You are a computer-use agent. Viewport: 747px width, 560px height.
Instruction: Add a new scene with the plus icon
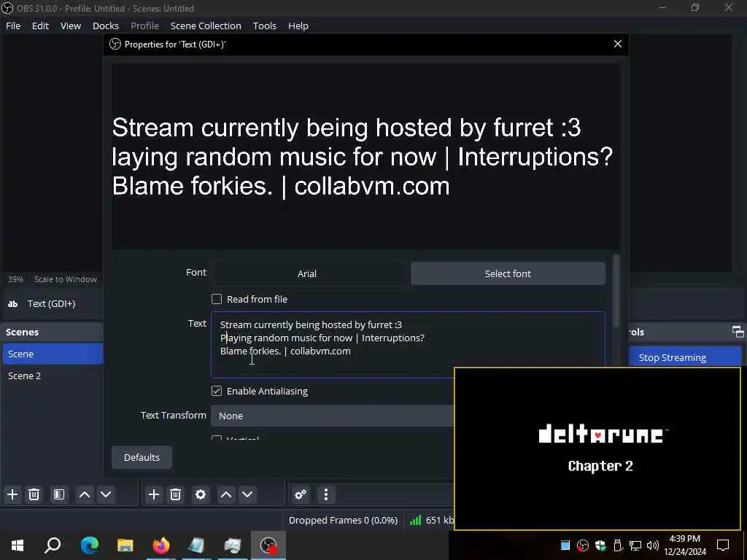coord(12,494)
